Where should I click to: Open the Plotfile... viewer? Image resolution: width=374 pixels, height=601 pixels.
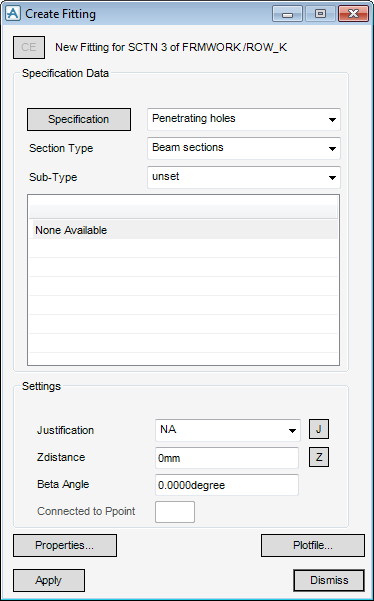(x=313, y=545)
